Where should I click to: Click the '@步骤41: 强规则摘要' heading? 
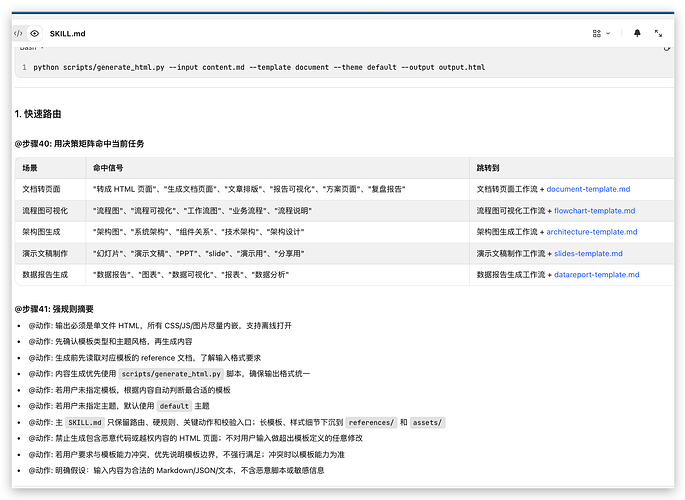54,309
